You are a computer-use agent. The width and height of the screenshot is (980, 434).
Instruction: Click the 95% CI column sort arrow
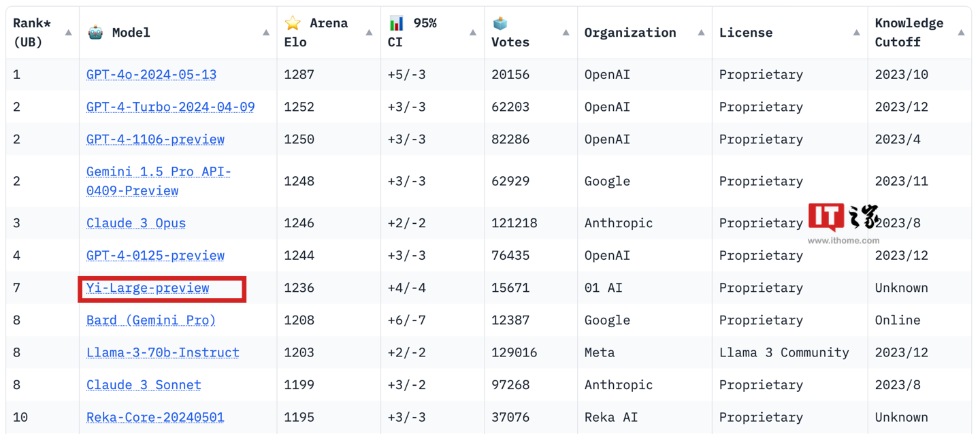[x=472, y=33]
